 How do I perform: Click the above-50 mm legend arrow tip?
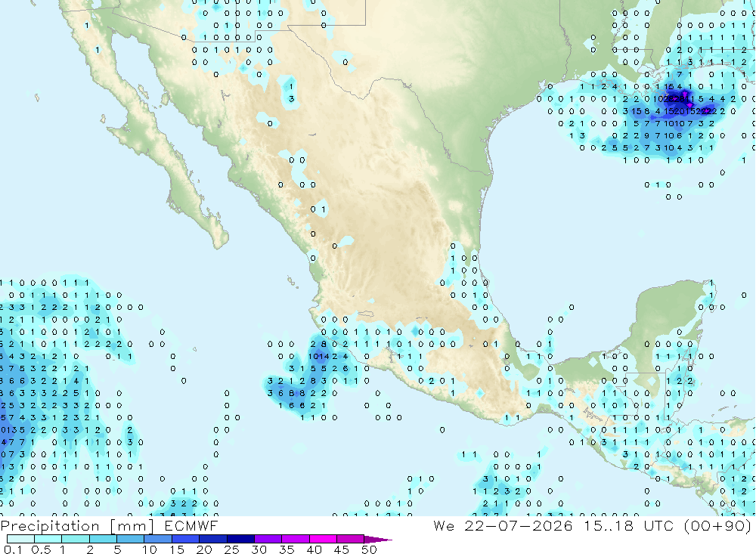tap(378, 539)
